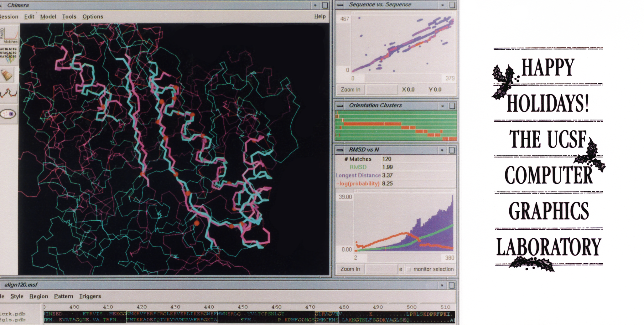This screenshot has height=325, width=644.
Task: Click Zoom In on Sequence vs. Sequence plot
Action: pos(351,90)
